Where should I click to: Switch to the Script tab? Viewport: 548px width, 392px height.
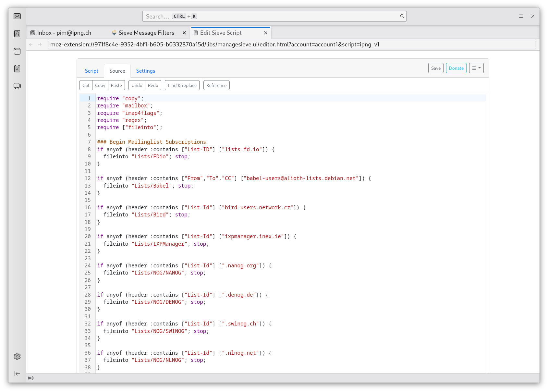[91, 71]
